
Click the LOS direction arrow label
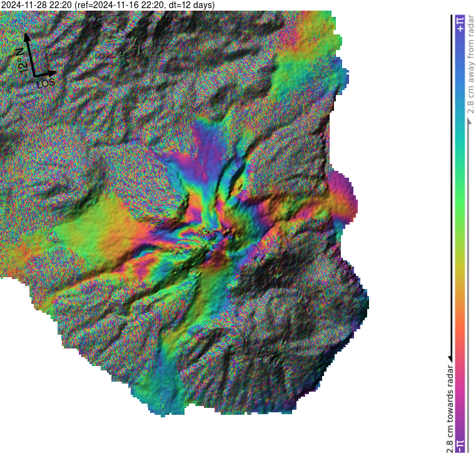point(46,83)
